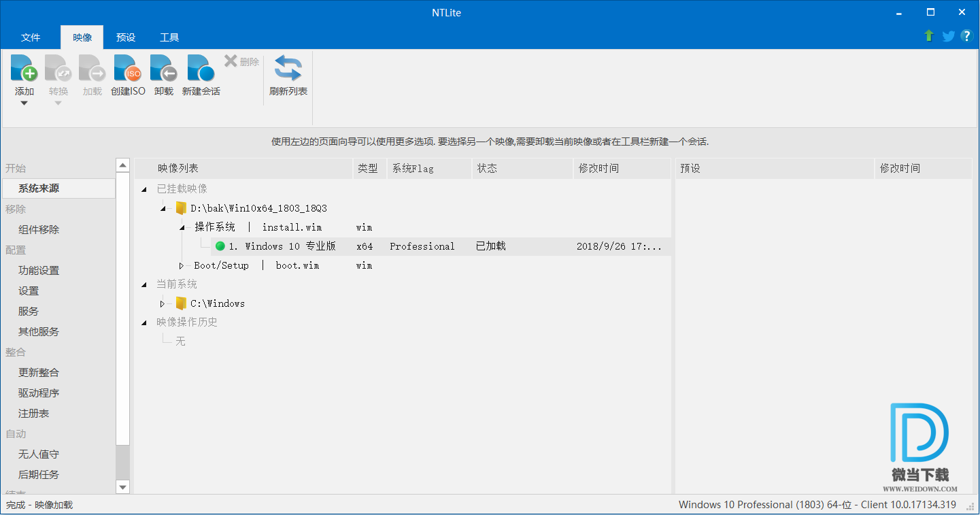Viewport: 980px width, 515px height.
Task: Switch to the 工具 tab
Action: coord(169,37)
